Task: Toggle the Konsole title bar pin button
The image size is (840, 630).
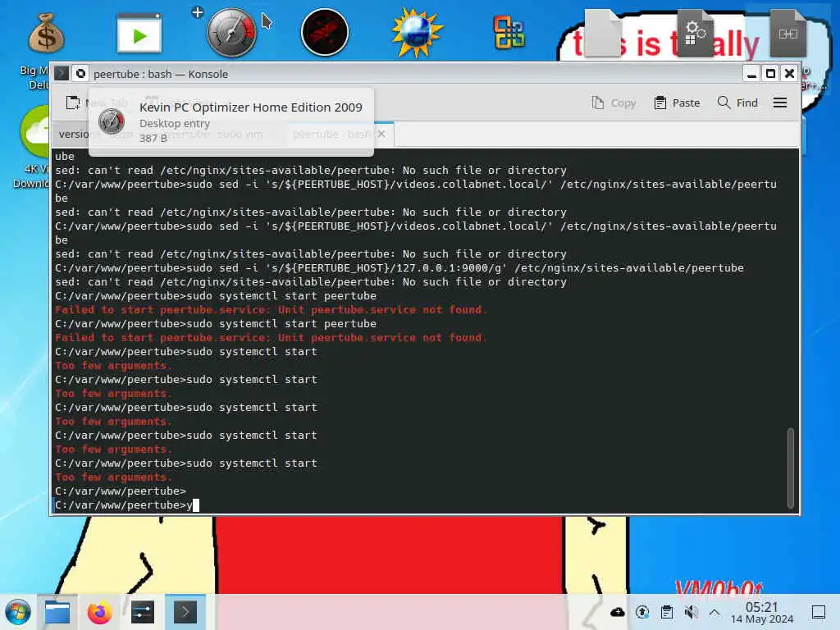Action: click(x=80, y=73)
